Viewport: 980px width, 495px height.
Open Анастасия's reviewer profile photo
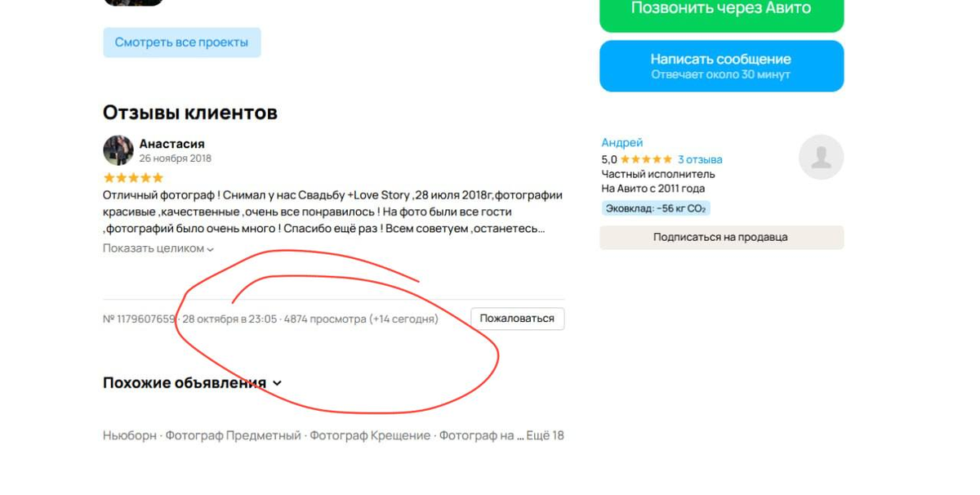[x=118, y=150]
